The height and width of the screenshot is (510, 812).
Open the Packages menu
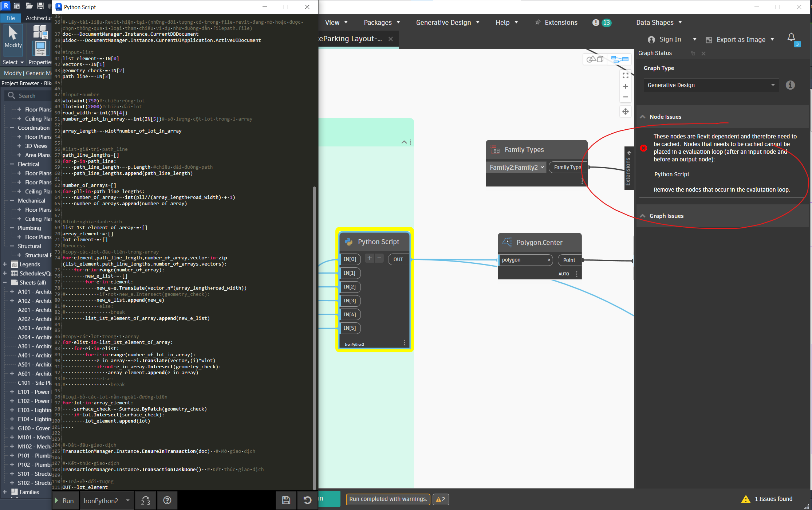pyautogui.click(x=382, y=23)
